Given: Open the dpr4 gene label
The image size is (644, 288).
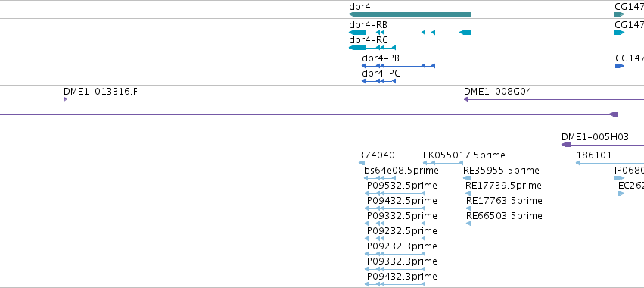Looking at the screenshot, I should (x=360, y=7).
